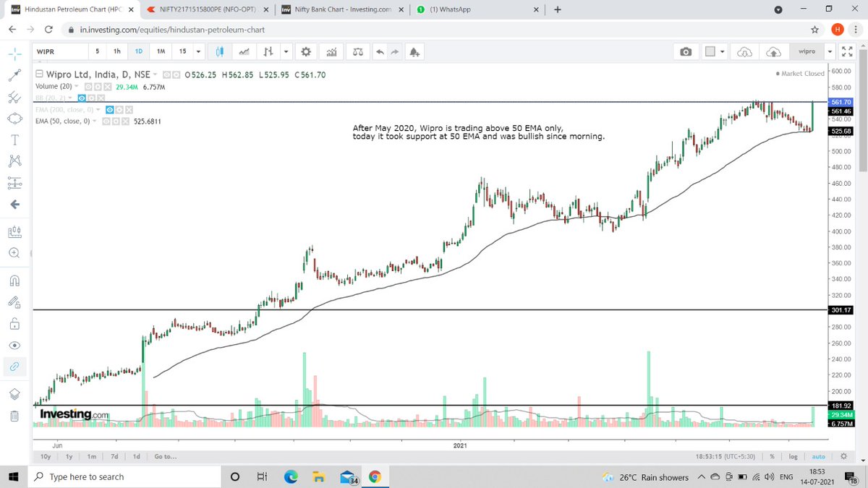Click the load chart cloud-download icon
The height and width of the screenshot is (488, 868).
point(744,51)
